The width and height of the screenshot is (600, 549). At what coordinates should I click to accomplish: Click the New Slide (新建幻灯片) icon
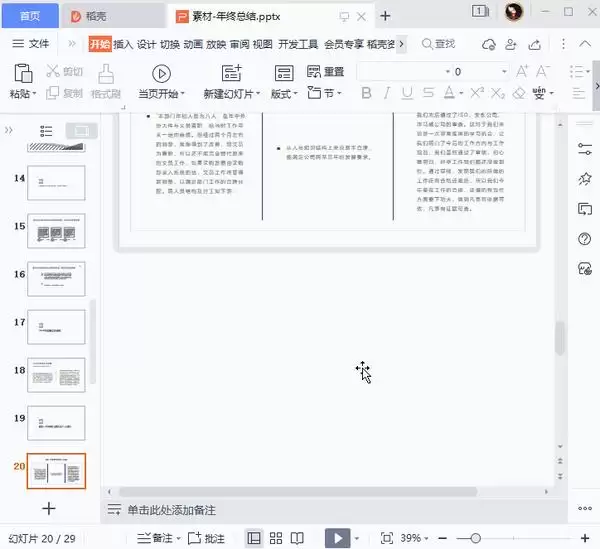point(232,73)
